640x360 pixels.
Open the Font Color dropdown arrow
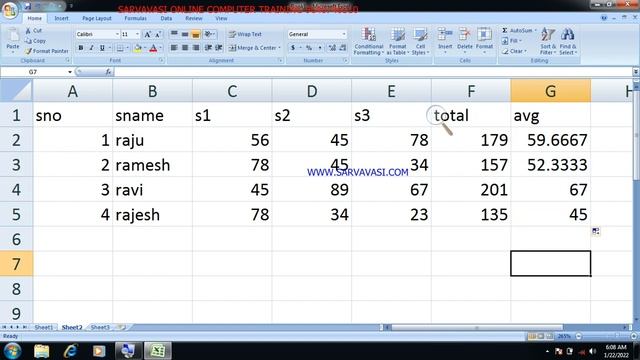[160, 48]
